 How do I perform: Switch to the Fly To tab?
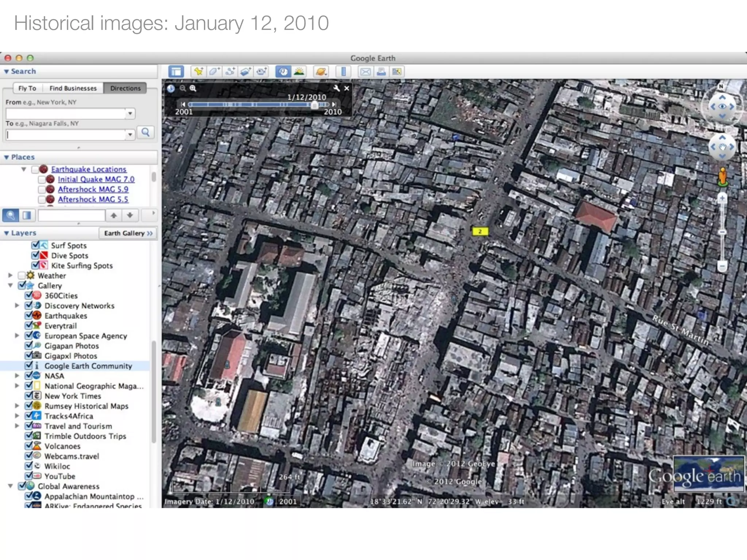[x=27, y=88]
